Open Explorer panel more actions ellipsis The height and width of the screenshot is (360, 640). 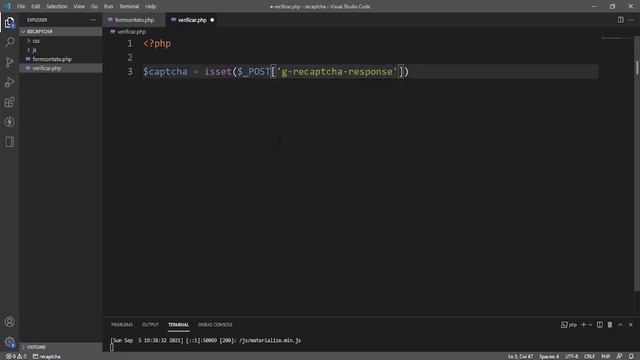click(93, 20)
